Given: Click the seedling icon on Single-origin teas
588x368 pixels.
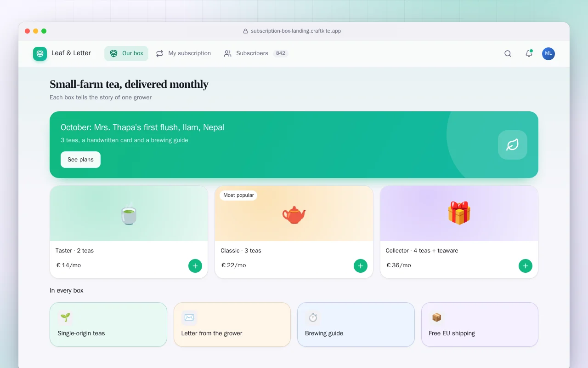Looking at the screenshot, I should [65, 317].
